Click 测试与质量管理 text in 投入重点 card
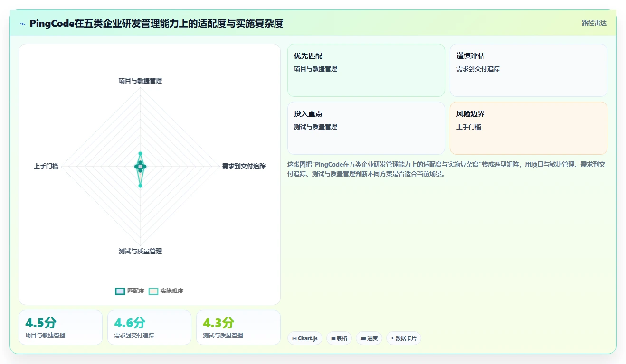This screenshot has height=364, width=626. click(x=315, y=127)
